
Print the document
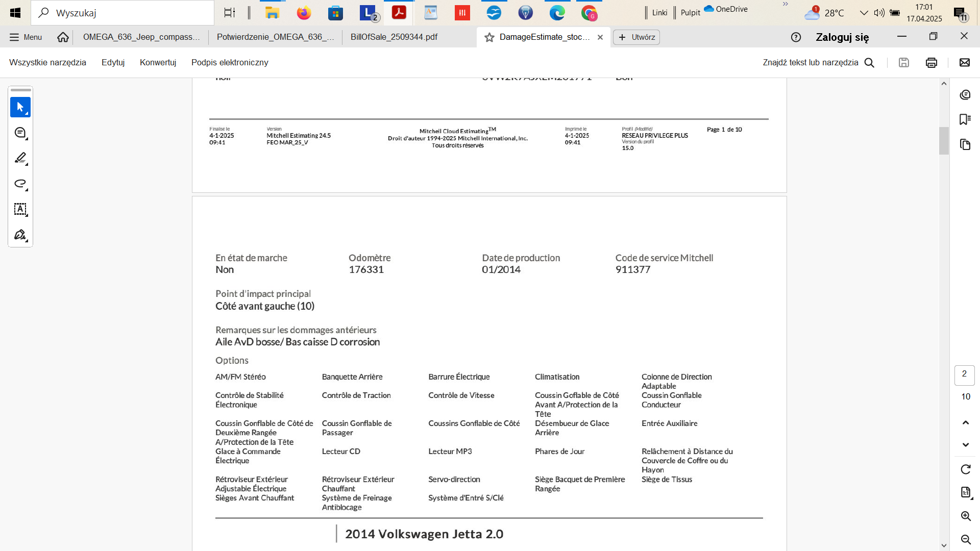point(931,62)
